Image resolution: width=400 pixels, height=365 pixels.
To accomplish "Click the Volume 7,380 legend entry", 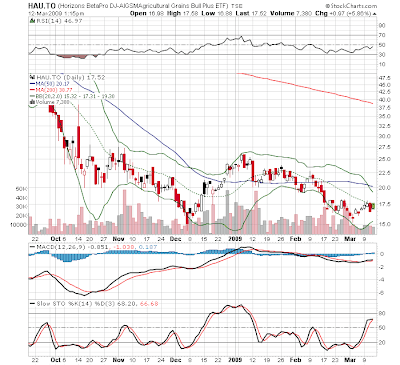I will click(53, 102).
